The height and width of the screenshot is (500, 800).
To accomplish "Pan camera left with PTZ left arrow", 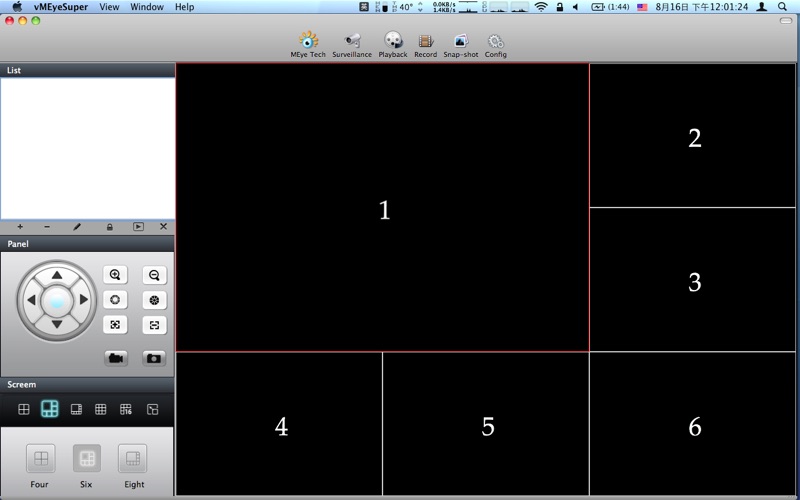I will pos(31,300).
